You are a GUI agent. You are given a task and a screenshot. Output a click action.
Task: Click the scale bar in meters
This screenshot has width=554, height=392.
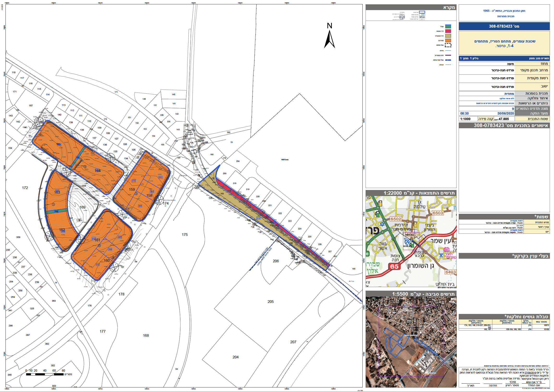45,374
